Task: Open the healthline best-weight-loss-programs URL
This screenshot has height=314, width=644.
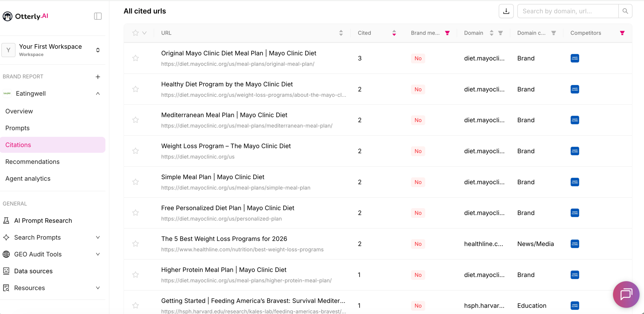Action: 242,250
